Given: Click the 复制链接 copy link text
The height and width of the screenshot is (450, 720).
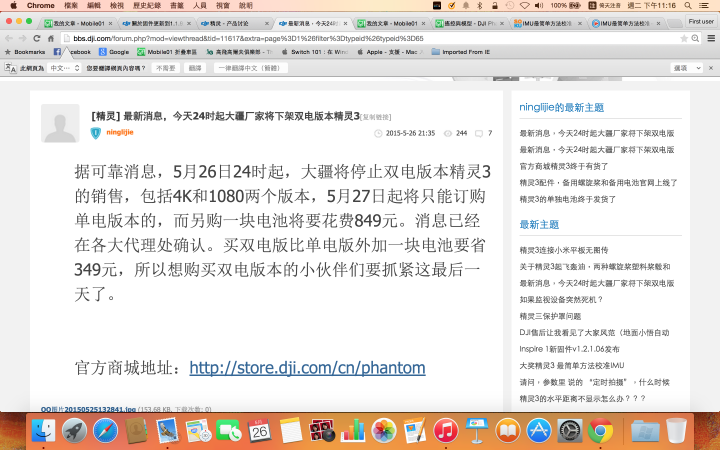Looking at the screenshot, I should (x=376, y=117).
